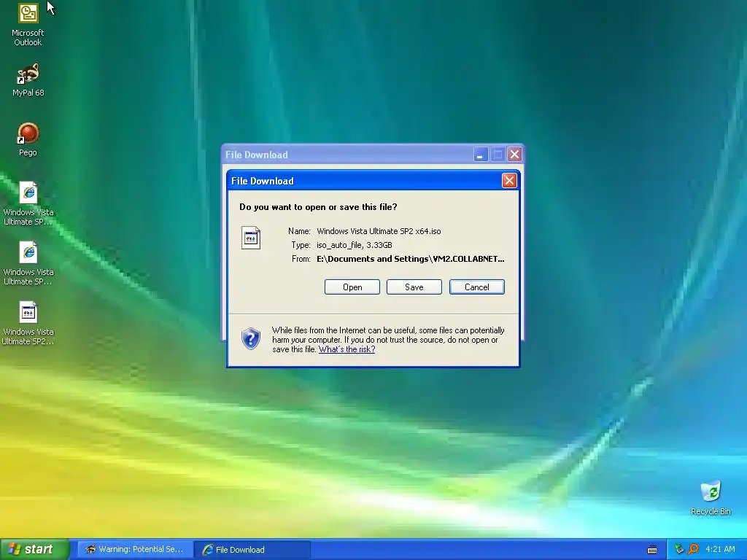Open the Start menu

click(34, 549)
